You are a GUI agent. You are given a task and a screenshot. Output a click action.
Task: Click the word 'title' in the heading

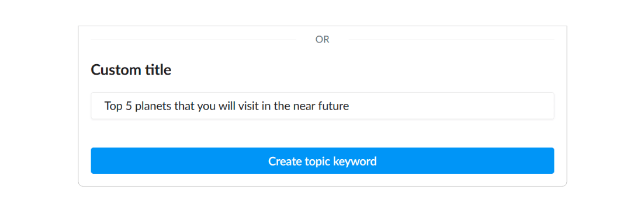coord(158,70)
